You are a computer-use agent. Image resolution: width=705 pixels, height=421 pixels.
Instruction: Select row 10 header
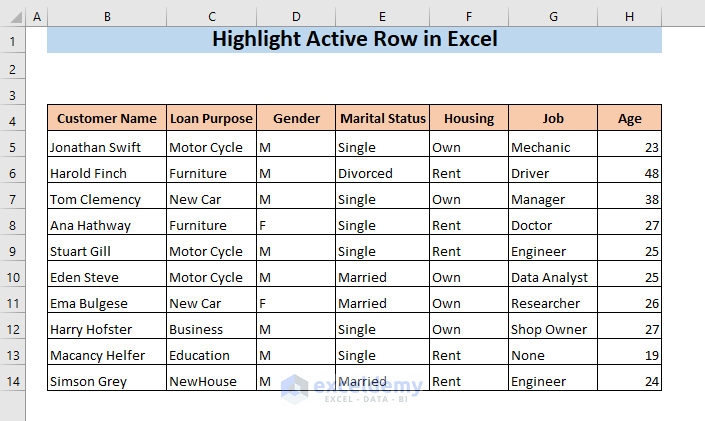tap(12, 277)
